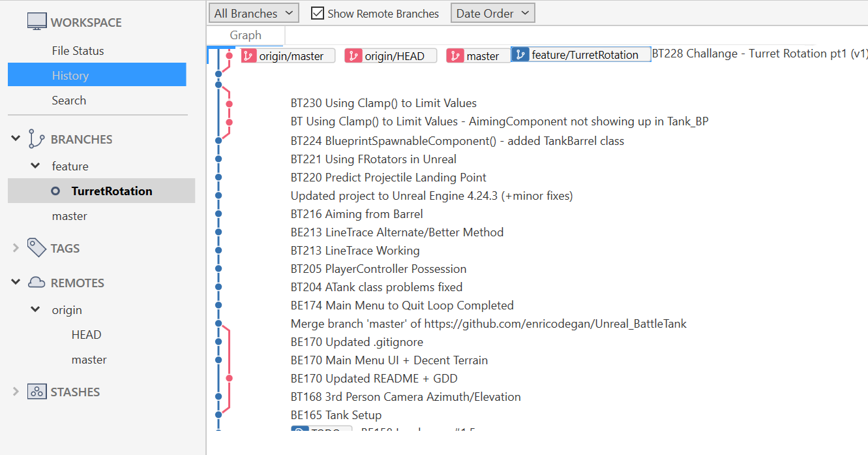
Task: Click the Workspace monitor icon
Action: (x=37, y=22)
